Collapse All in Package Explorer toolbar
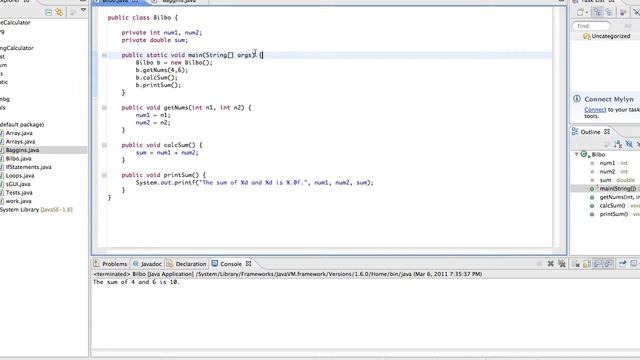640x360 pixels. pos(48,12)
